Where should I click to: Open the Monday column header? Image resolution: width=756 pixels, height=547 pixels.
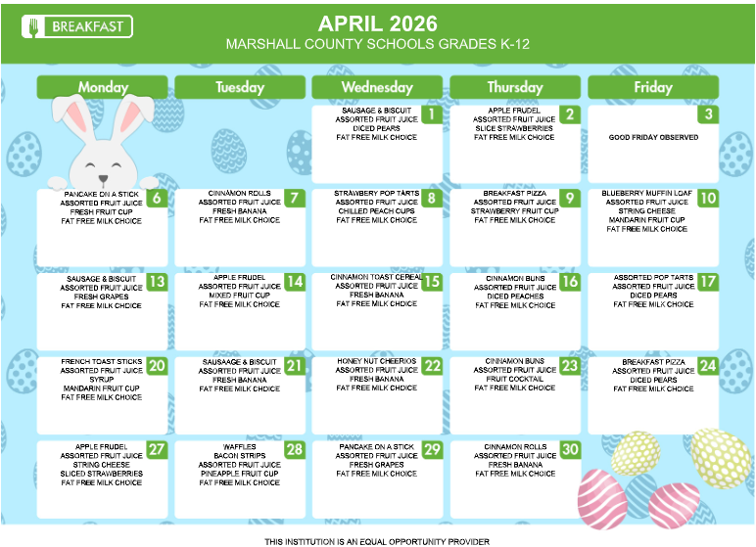coord(103,87)
